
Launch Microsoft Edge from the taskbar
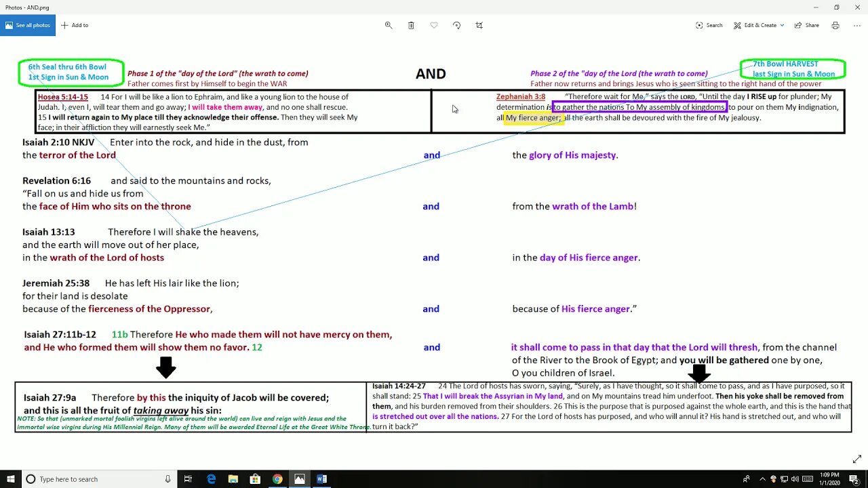pyautogui.click(x=212, y=479)
